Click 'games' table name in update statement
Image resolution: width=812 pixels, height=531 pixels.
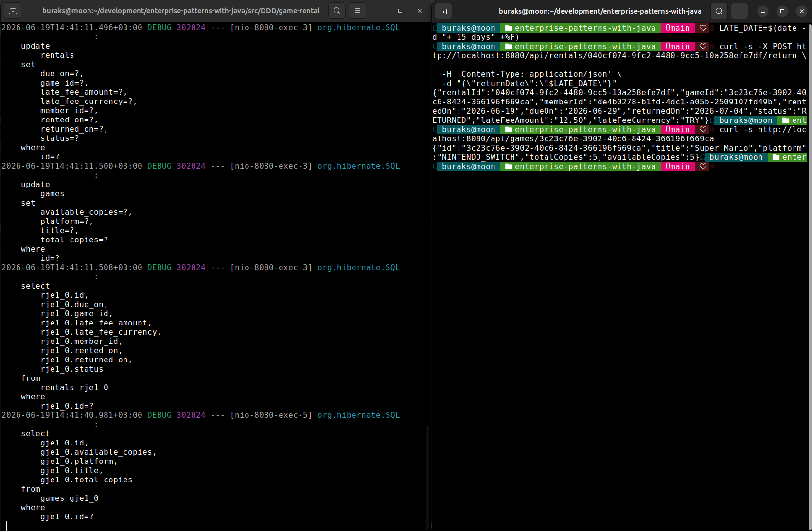coord(53,194)
